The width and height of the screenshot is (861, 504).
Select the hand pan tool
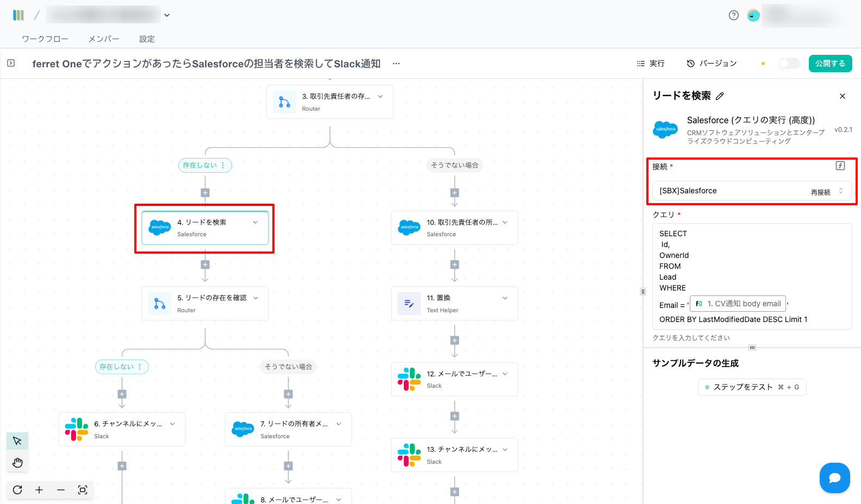[17, 463]
